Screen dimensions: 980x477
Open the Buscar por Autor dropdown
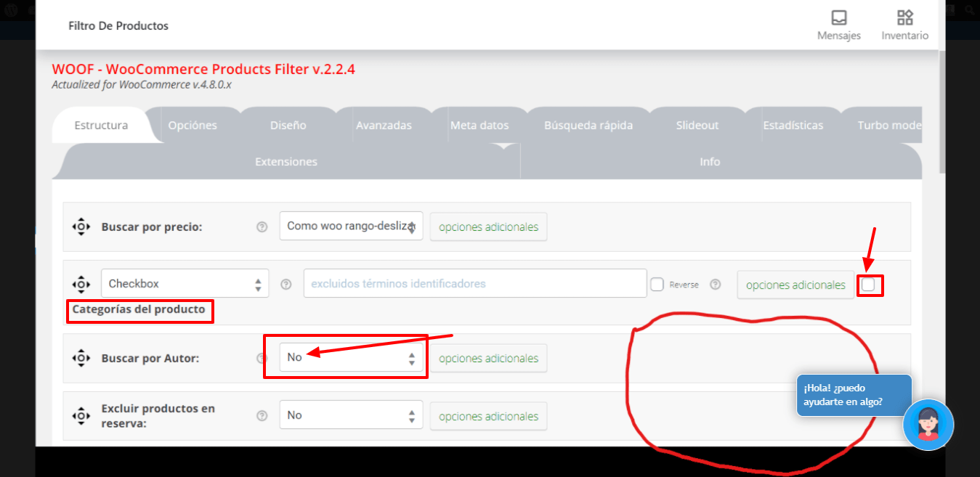coord(351,357)
